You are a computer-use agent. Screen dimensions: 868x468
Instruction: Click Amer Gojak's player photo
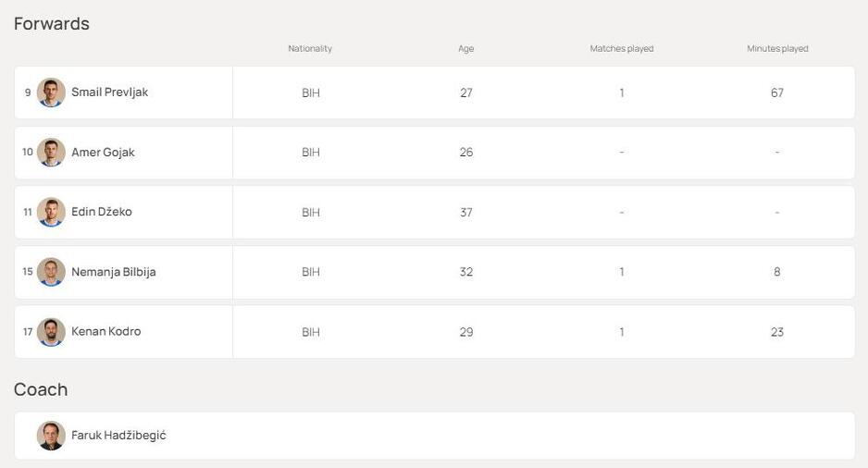[51, 153]
